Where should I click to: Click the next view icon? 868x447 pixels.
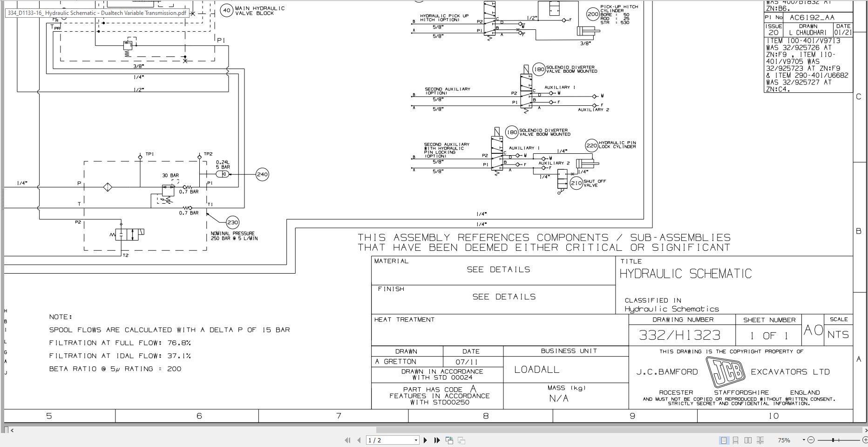tap(461, 440)
